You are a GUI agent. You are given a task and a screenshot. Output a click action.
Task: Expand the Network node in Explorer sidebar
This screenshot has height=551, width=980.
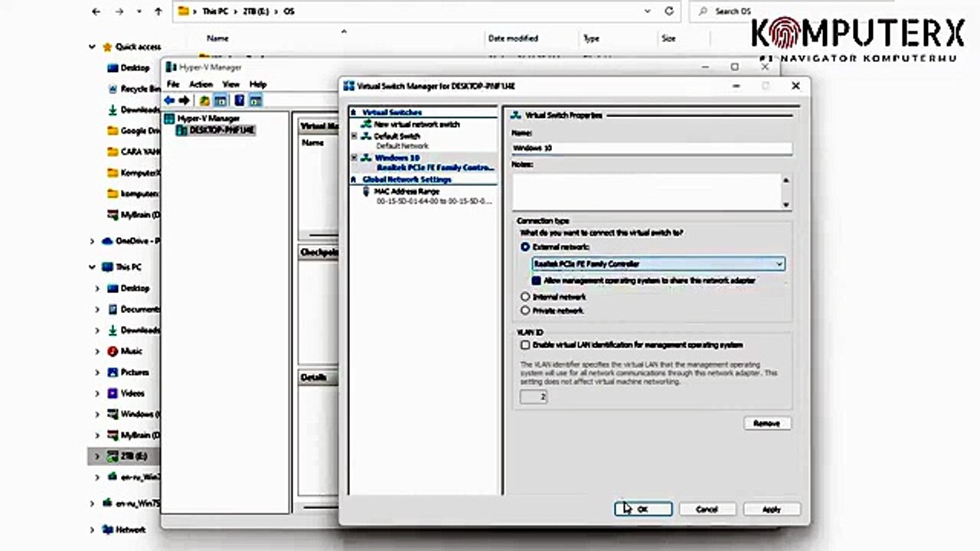tap(93, 530)
